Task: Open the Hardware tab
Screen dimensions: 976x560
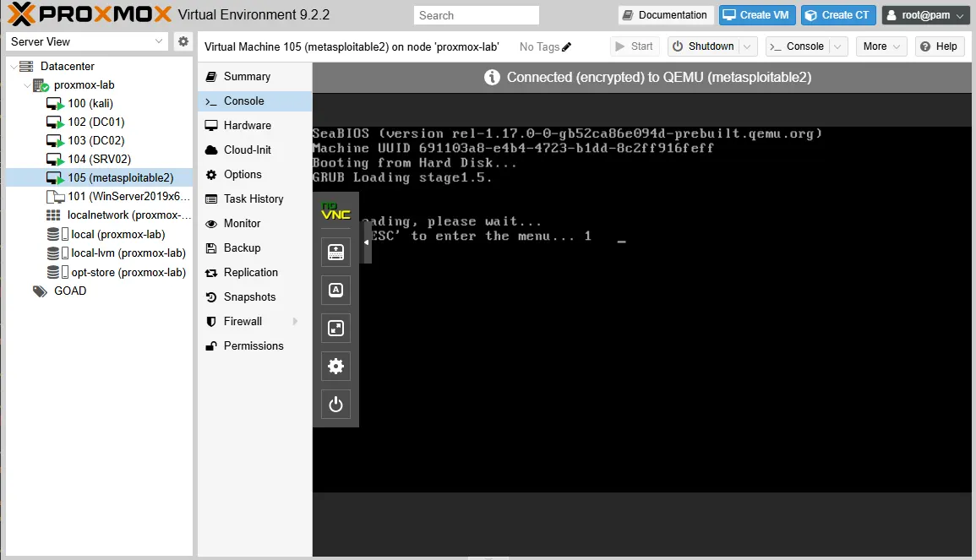Action: point(255,126)
